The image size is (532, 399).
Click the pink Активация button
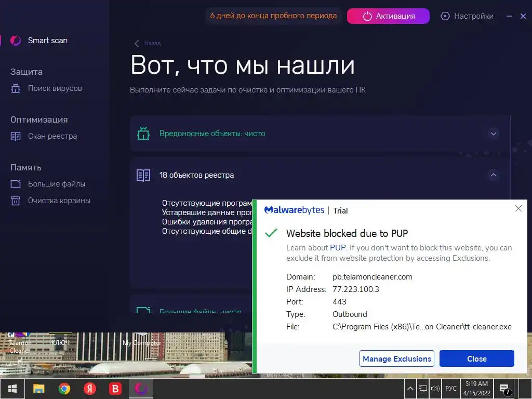pos(388,16)
